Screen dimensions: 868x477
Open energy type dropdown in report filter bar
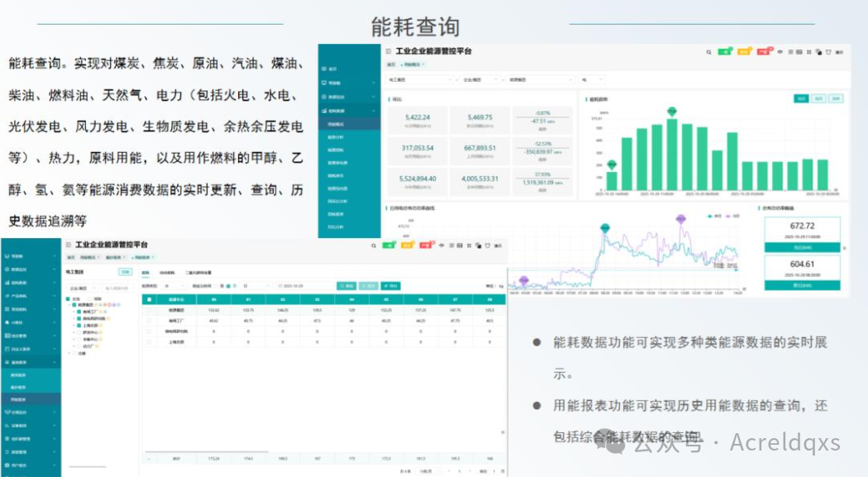tap(174, 286)
